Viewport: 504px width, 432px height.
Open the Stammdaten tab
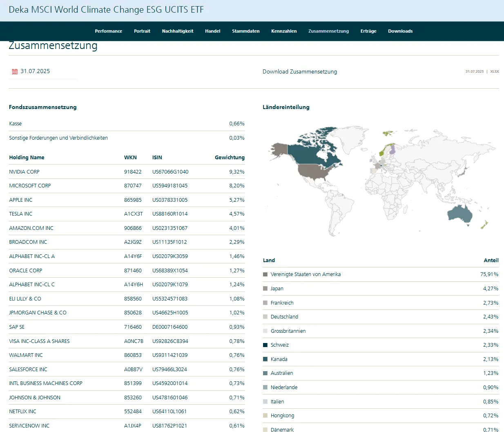246,31
